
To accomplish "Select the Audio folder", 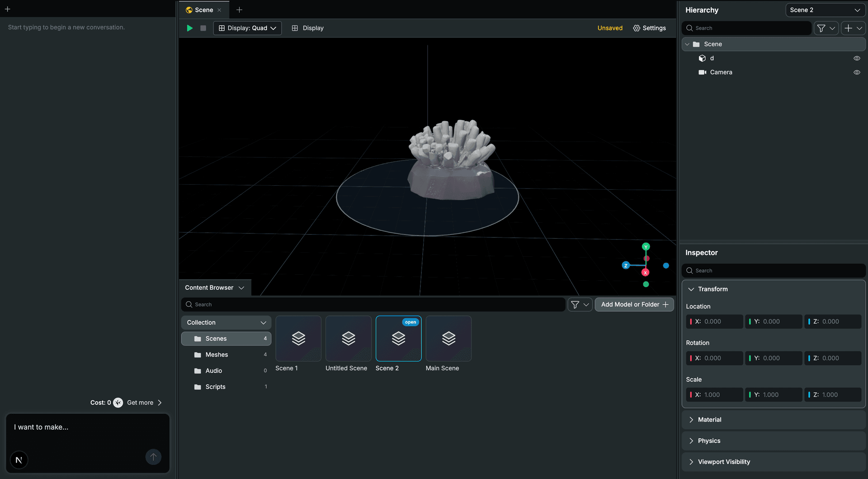I will point(226,371).
